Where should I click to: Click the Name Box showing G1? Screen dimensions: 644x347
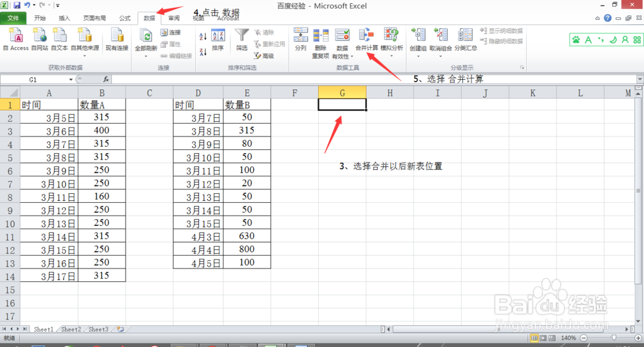pos(33,79)
